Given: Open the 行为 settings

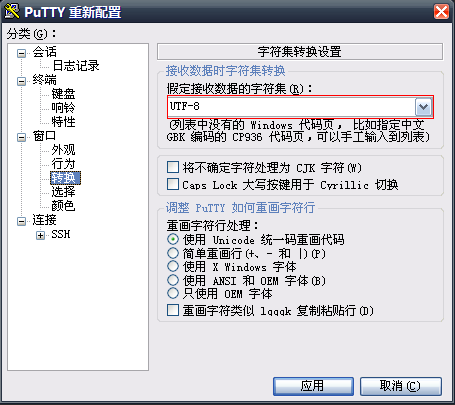Looking at the screenshot, I should coord(63,164).
